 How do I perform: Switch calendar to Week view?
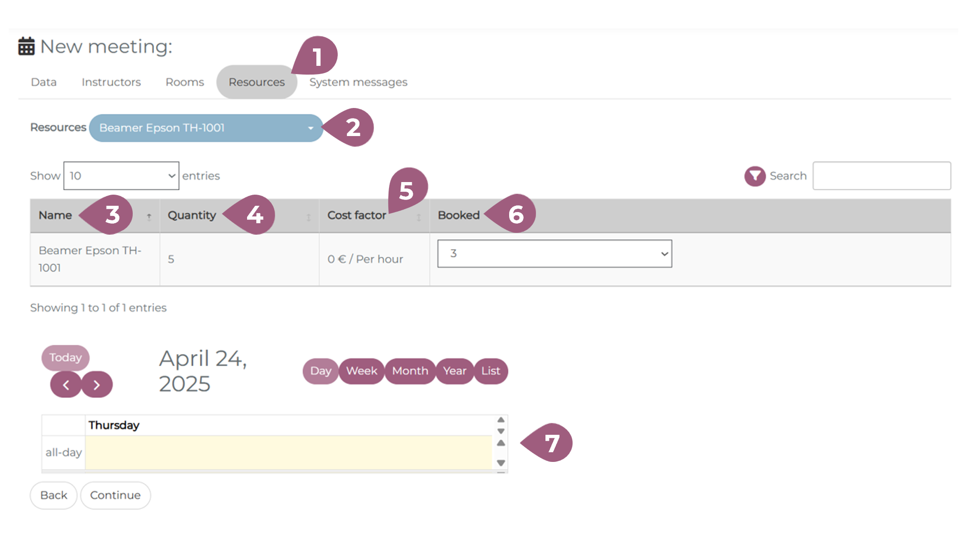click(361, 371)
